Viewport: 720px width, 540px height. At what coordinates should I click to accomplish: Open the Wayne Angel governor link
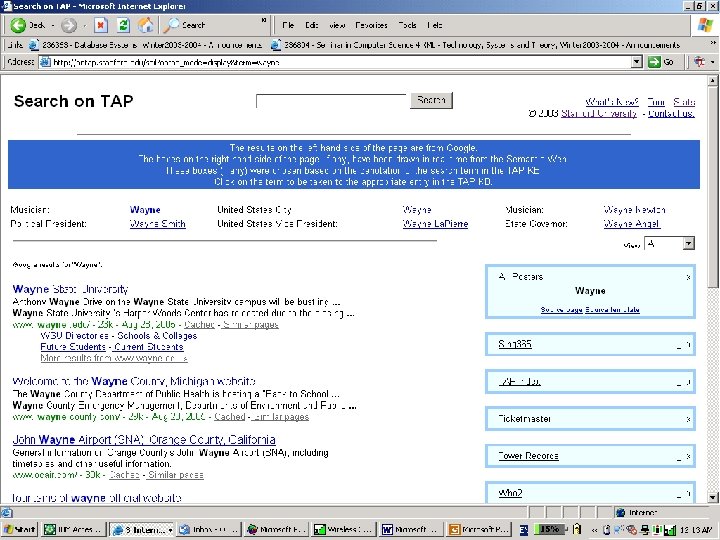pyautogui.click(x=631, y=224)
